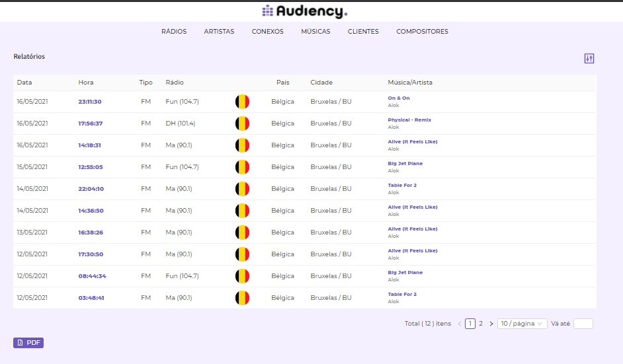Click the 22:04:10 time link
This screenshot has width=623, height=364.
[91, 189]
